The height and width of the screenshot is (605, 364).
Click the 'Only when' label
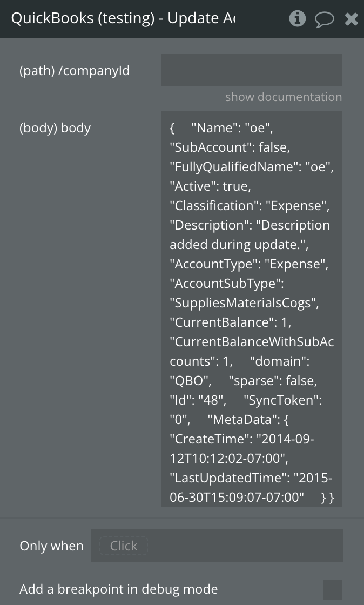coord(51,546)
